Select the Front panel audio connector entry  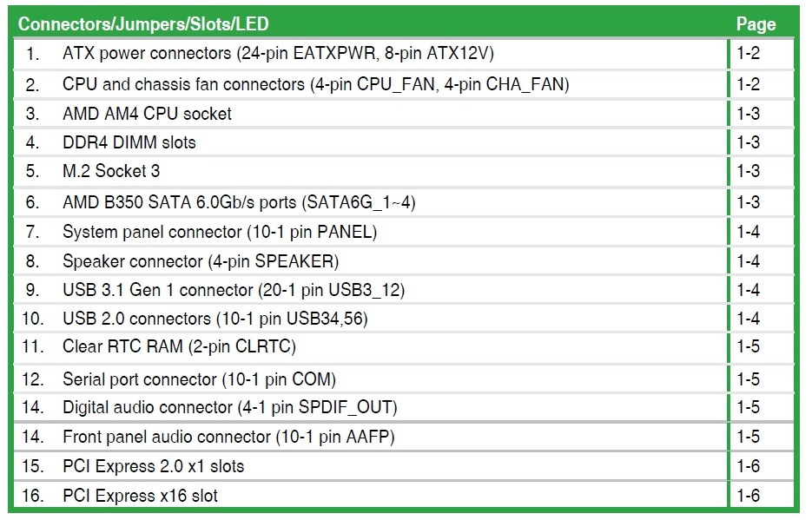pyautogui.click(x=234, y=437)
